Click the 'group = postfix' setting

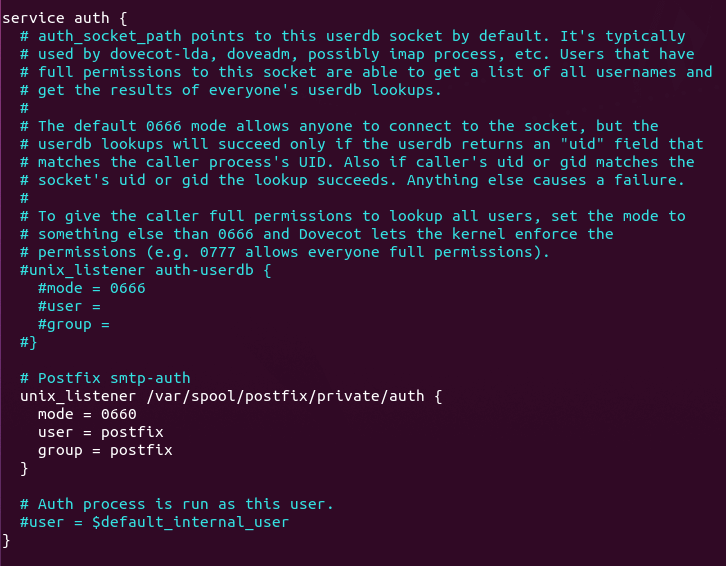coord(105,450)
